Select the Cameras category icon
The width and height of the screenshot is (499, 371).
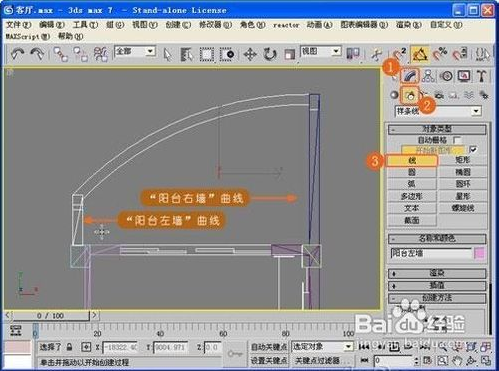[x=439, y=96]
